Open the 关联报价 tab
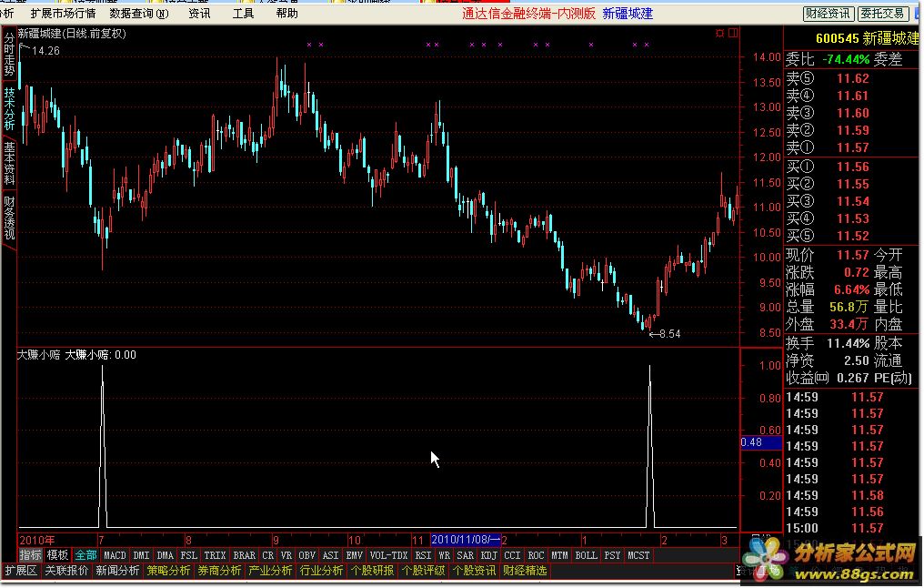This screenshot has width=924, height=588. (x=66, y=571)
